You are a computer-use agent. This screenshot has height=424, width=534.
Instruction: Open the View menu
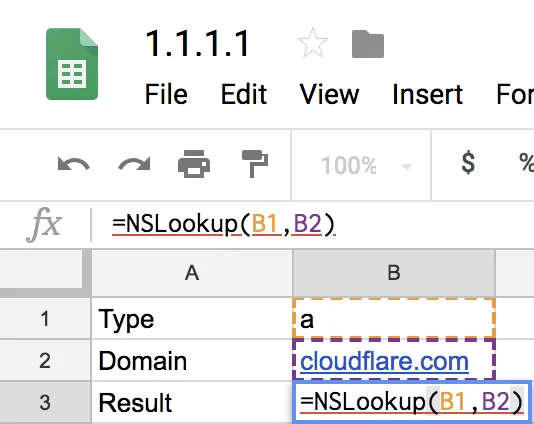[x=329, y=94]
